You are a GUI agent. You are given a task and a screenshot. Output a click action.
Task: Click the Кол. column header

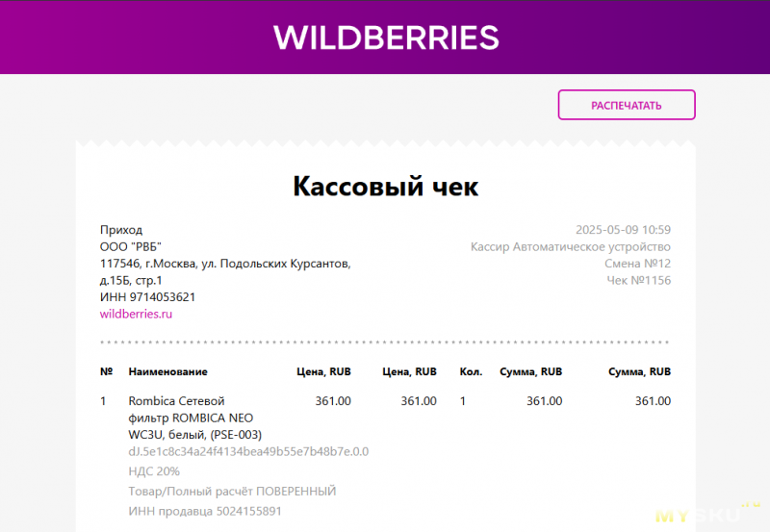[x=471, y=371]
